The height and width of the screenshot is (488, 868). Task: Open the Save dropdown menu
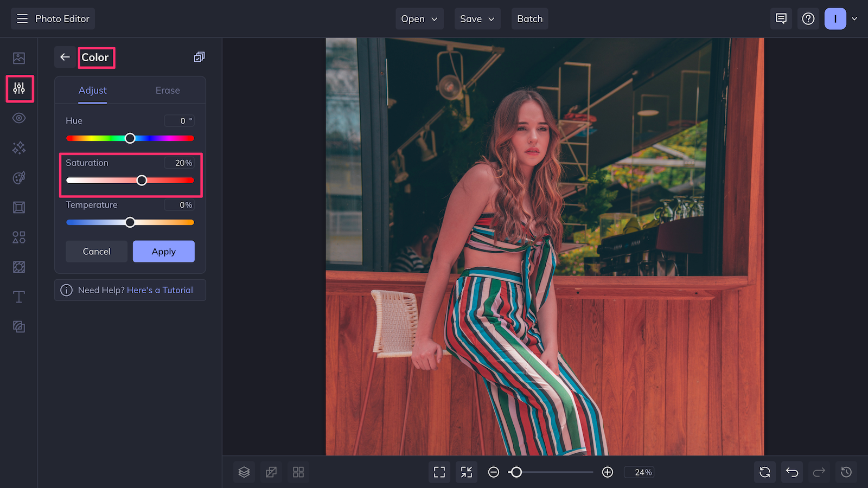(477, 18)
